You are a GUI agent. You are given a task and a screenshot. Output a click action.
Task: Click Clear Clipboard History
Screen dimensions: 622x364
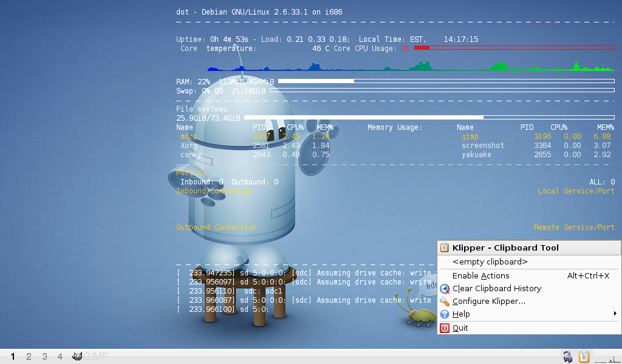pyautogui.click(x=529, y=288)
